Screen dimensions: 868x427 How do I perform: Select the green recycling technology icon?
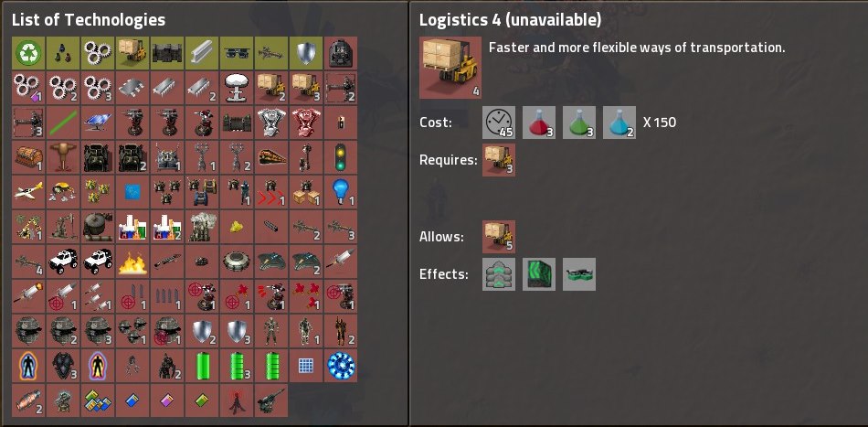tap(28, 53)
